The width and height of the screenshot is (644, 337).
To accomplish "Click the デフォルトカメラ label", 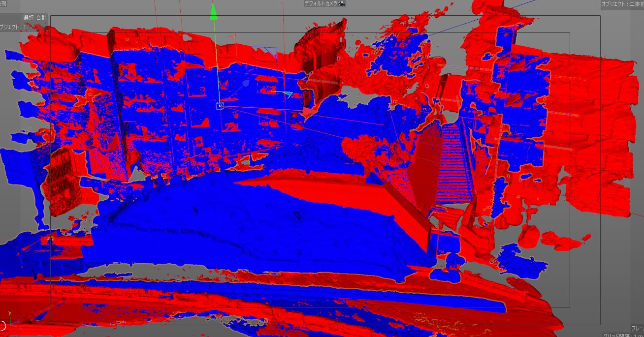I will (x=321, y=3).
